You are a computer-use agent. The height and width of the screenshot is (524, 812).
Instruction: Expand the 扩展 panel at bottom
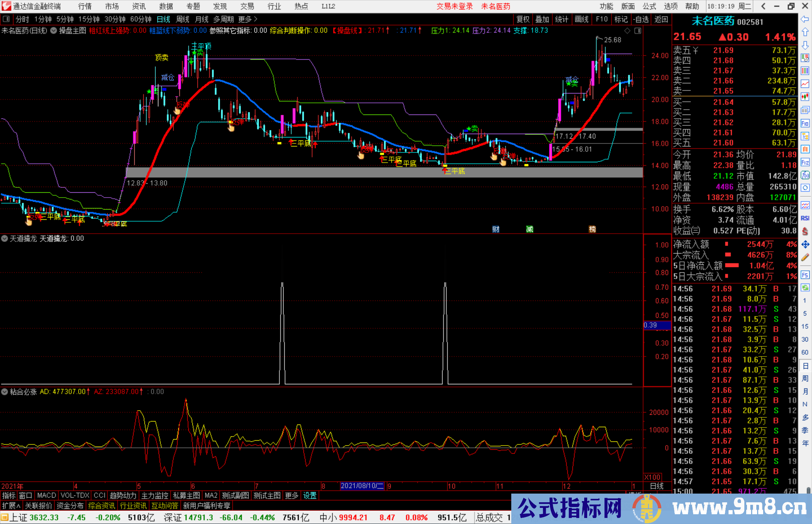tap(11, 506)
